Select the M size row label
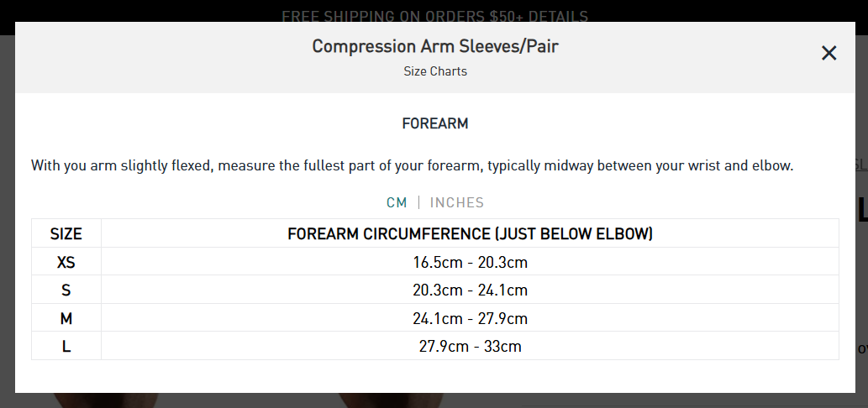The width and height of the screenshot is (868, 408). tap(66, 318)
